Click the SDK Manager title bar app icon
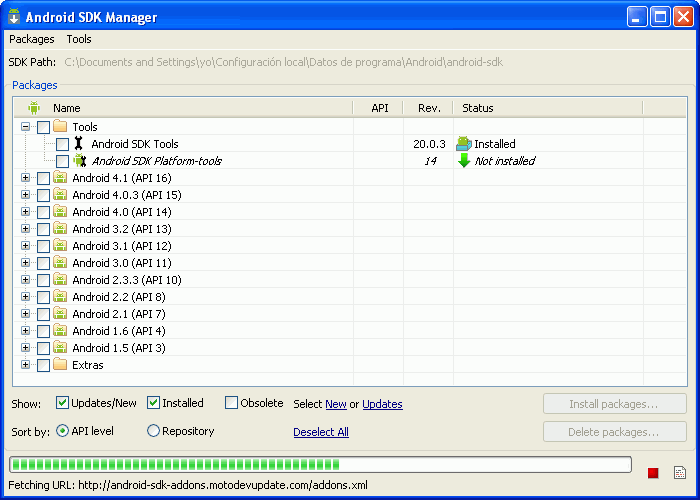The image size is (700, 500). pyautogui.click(x=14, y=17)
